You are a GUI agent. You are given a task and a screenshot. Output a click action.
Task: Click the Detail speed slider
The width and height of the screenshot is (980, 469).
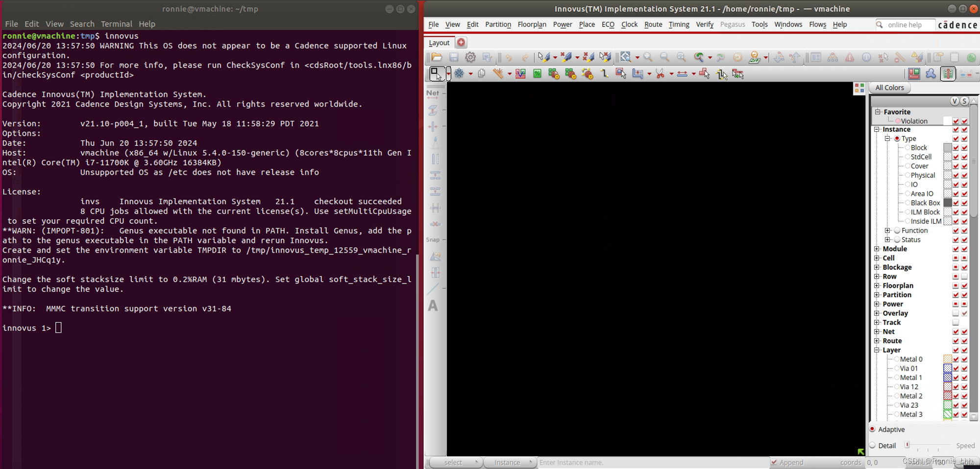click(929, 445)
